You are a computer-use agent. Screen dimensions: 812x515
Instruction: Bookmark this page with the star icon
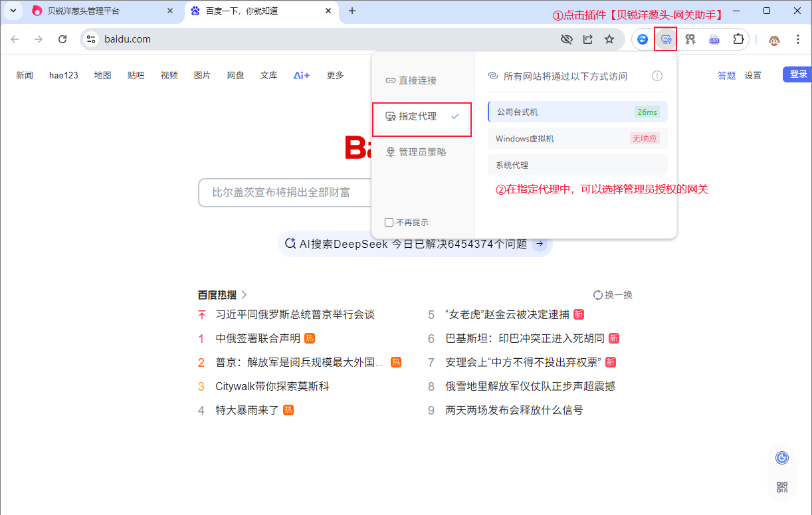click(609, 39)
